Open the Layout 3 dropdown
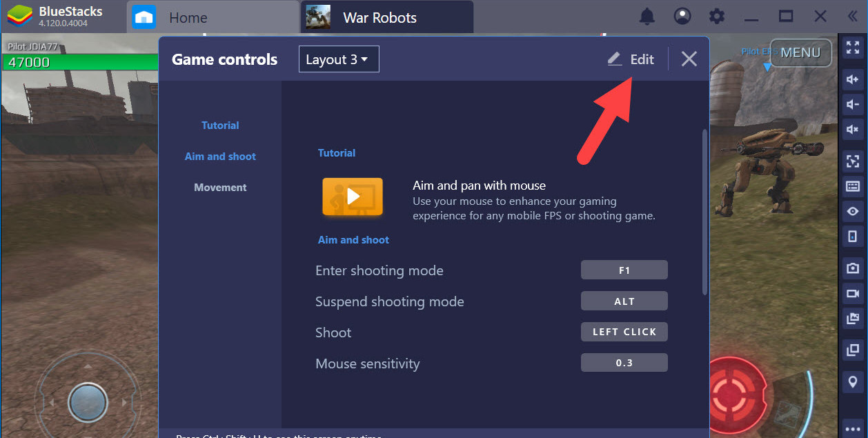 (339, 59)
